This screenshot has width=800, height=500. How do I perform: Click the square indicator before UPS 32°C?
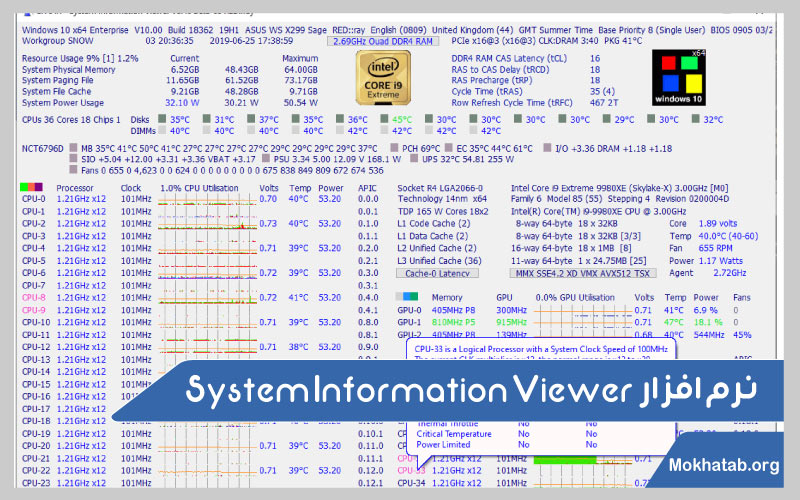(x=414, y=159)
